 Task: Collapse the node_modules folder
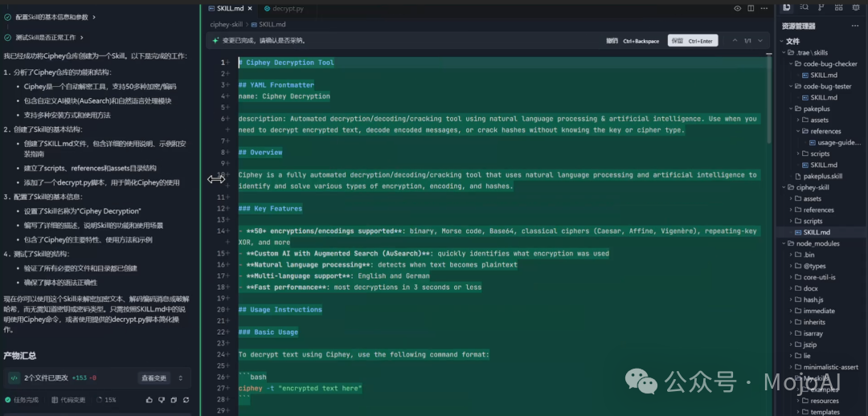(x=784, y=243)
